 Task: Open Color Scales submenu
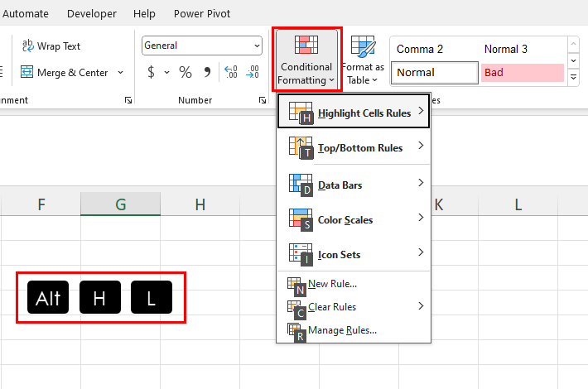pyautogui.click(x=354, y=219)
